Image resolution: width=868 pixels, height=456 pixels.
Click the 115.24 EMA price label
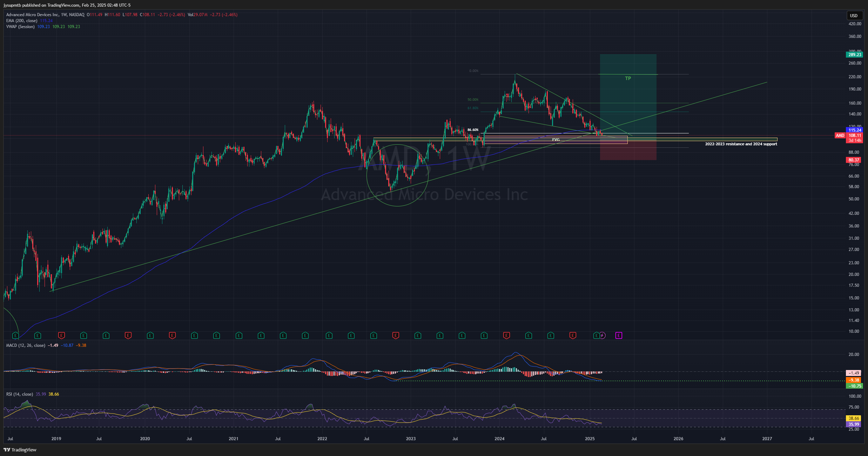[x=855, y=130]
